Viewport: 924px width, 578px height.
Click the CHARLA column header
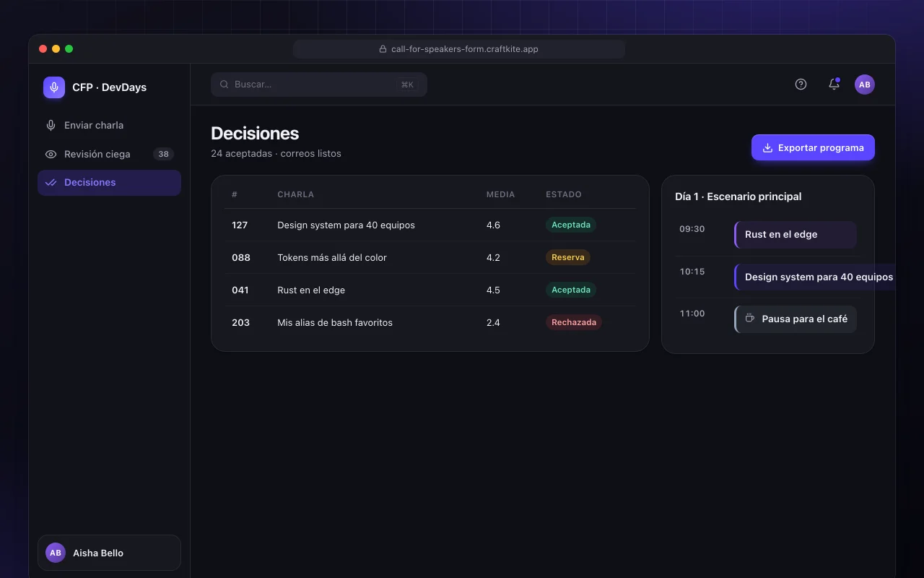click(x=296, y=194)
